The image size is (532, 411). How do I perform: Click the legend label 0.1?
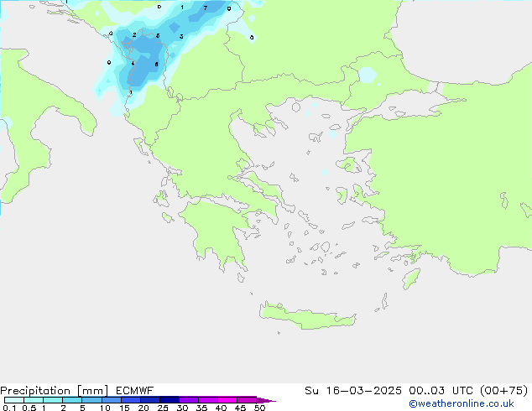click(x=9, y=408)
